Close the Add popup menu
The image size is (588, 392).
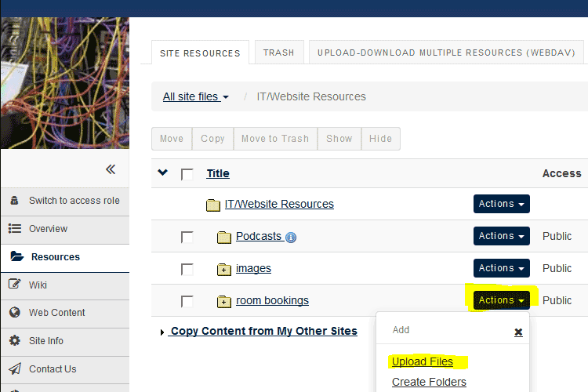(518, 332)
